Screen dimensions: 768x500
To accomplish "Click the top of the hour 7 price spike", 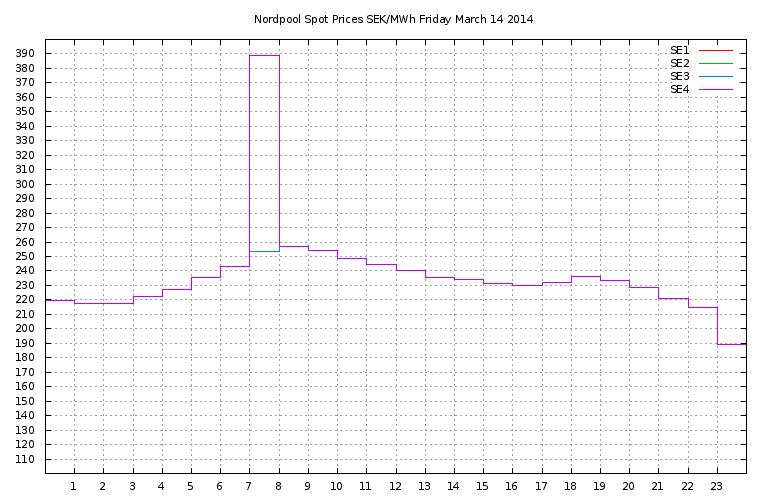I will click(x=264, y=55).
